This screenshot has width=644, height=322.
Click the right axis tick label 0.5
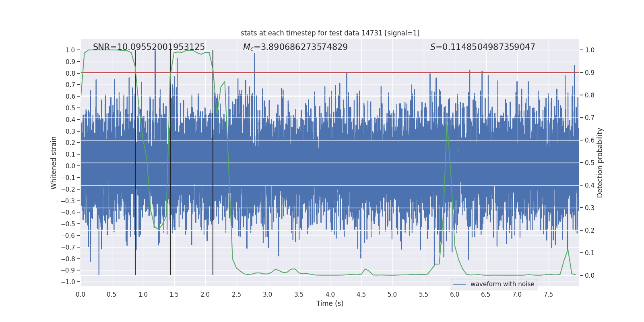click(590, 163)
